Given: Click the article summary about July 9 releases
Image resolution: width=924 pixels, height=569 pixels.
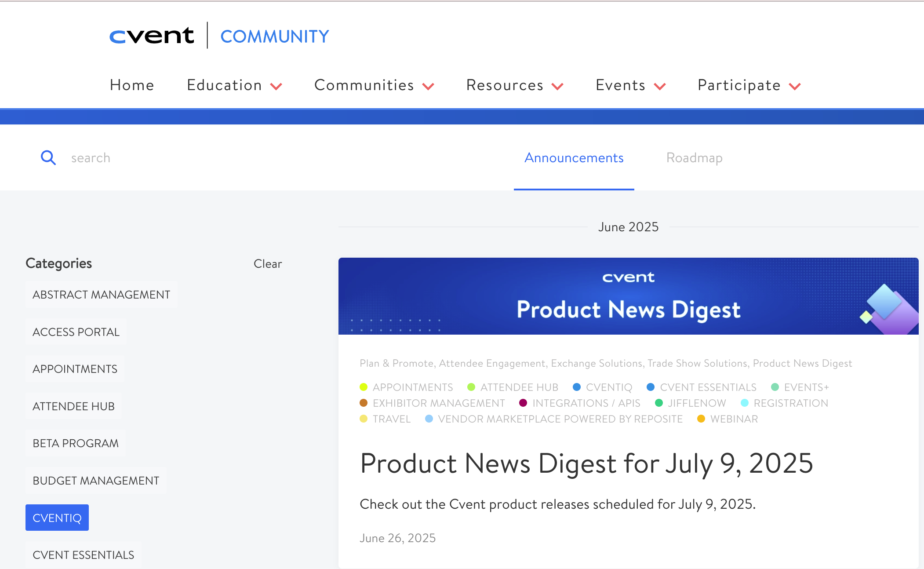Looking at the screenshot, I should tap(558, 504).
